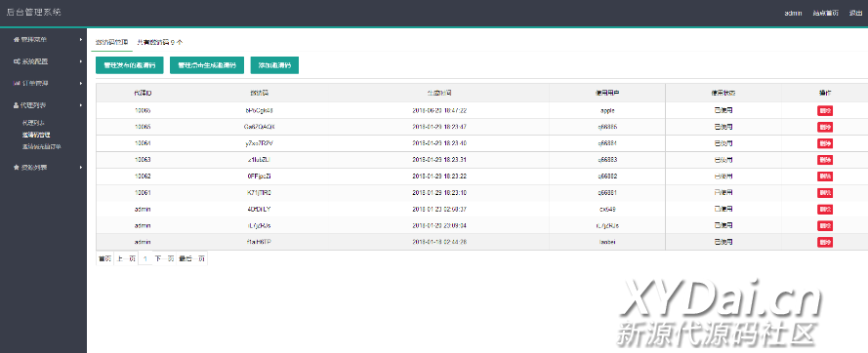Screen dimensions: 868x353
Task: Open the site homepage link in header
Action: coord(825,14)
